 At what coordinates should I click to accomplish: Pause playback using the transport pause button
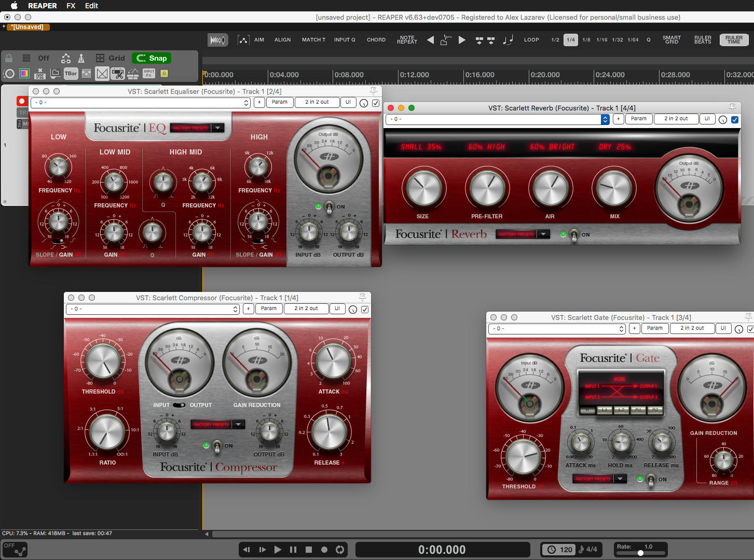coord(293,550)
